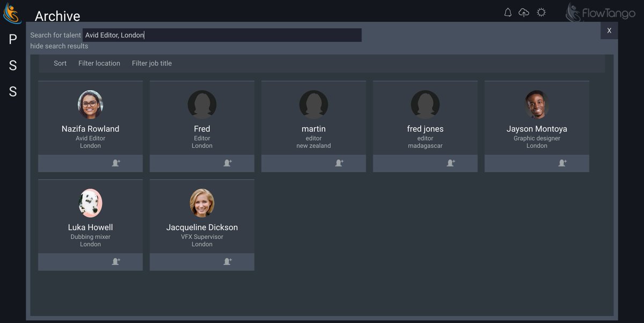Add Fred (London) using the add-person icon

[x=228, y=163]
